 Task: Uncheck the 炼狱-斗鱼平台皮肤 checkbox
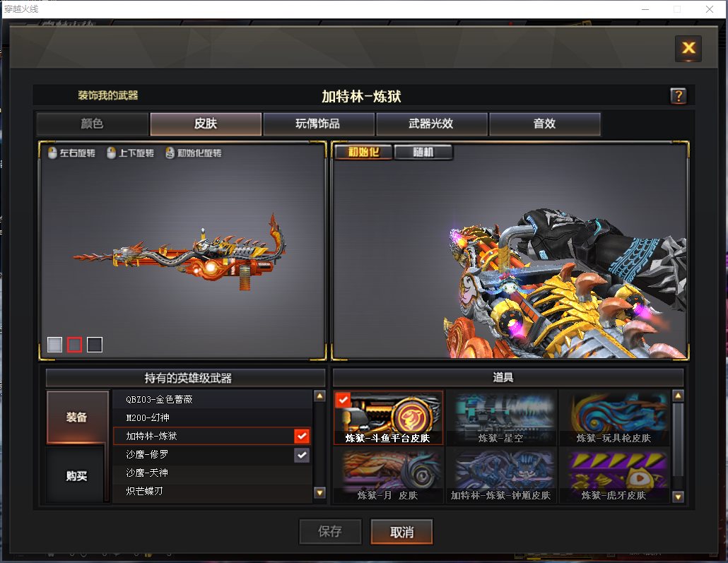click(343, 399)
